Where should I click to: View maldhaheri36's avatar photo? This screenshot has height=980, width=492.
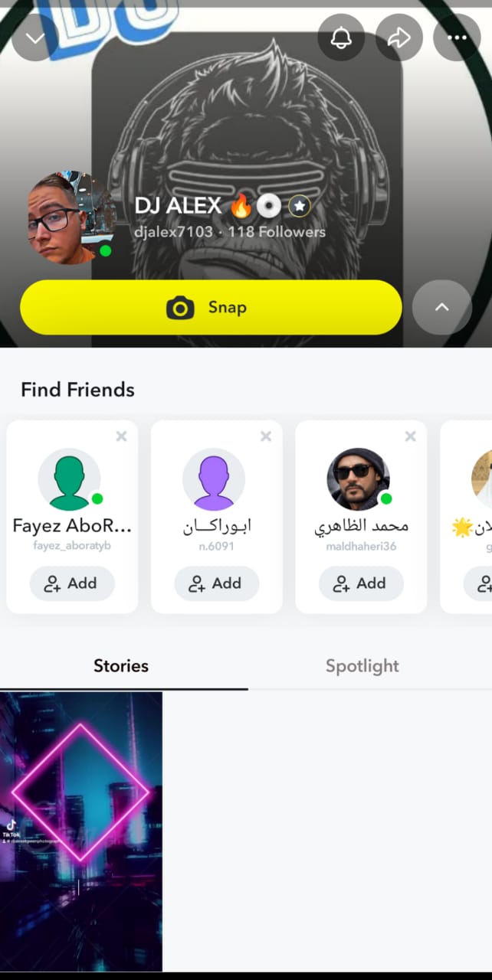coord(359,479)
